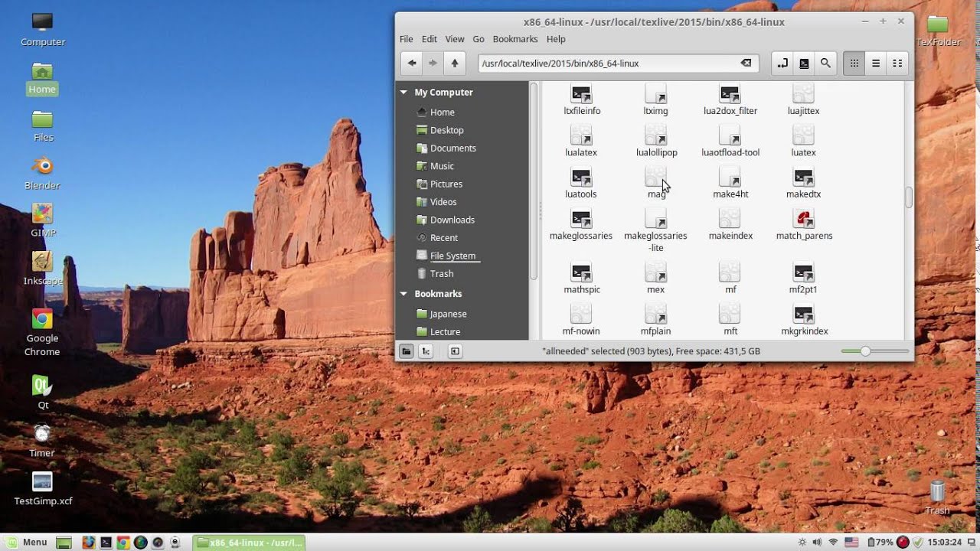The width and height of the screenshot is (980, 551).
Task: Select the makeindex file icon
Action: click(x=730, y=219)
